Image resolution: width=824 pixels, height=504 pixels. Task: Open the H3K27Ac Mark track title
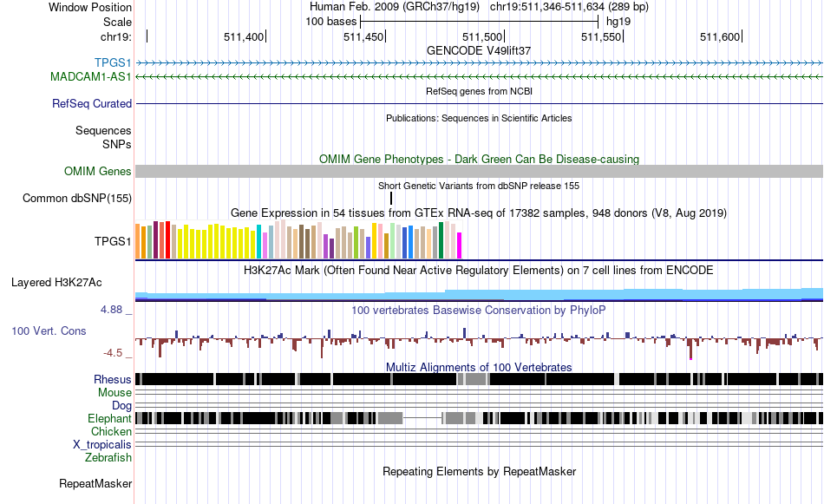[479, 270]
